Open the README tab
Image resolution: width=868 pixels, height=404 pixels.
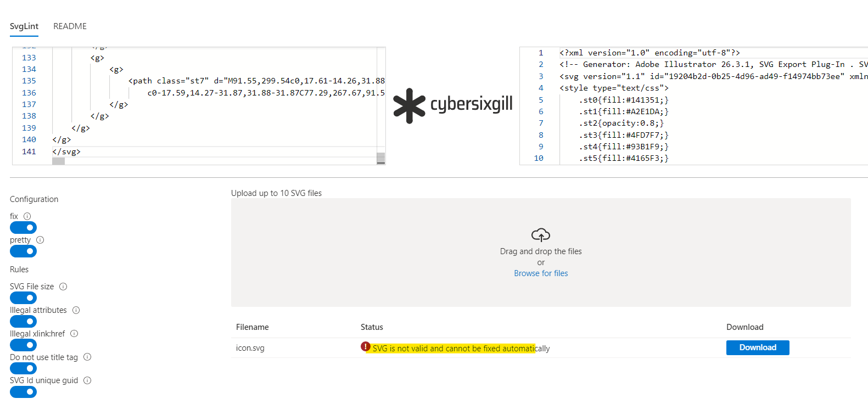tap(70, 26)
